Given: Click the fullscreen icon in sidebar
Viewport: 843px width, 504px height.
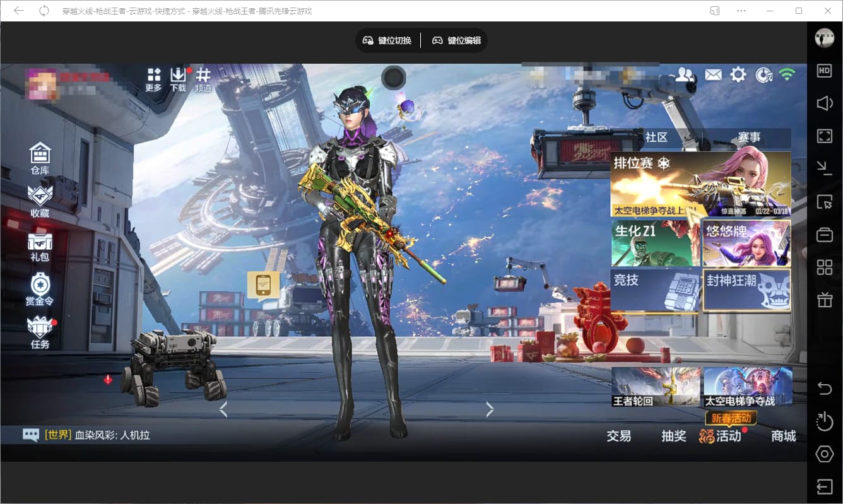Looking at the screenshot, I should click(x=825, y=136).
